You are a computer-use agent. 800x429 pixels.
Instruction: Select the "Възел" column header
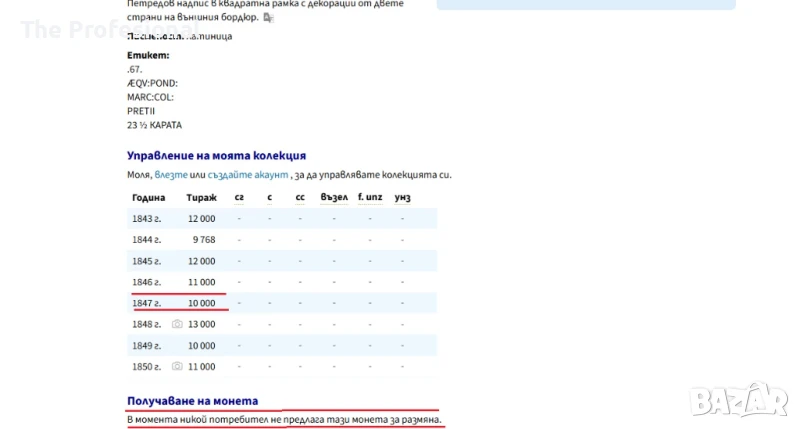(x=334, y=197)
